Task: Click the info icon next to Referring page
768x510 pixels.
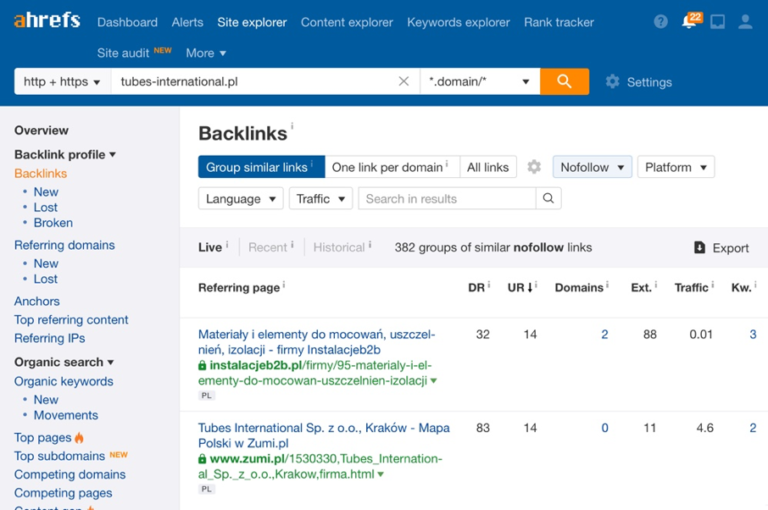Action: 284,285
